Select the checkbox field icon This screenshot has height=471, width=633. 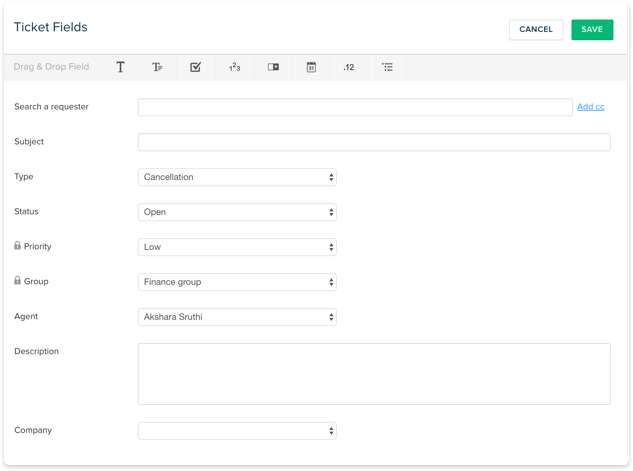[195, 67]
